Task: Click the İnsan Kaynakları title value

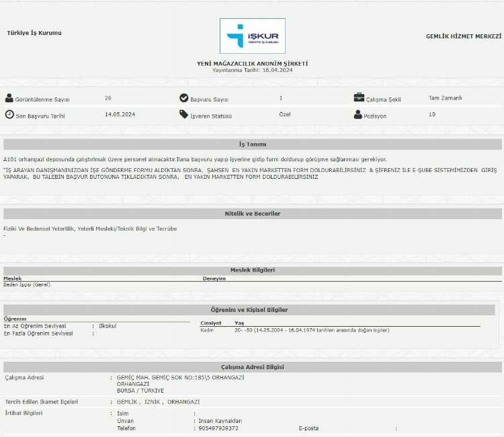Action: [215, 421]
